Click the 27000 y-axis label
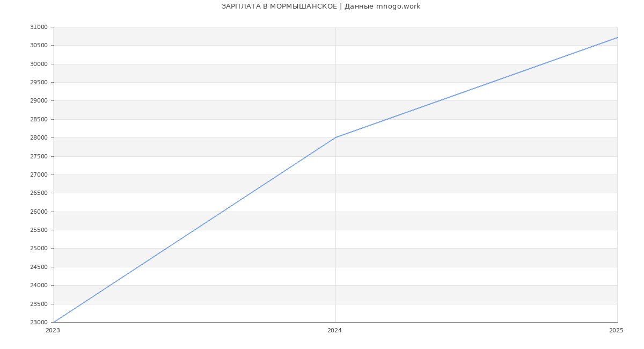 point(39,174)
